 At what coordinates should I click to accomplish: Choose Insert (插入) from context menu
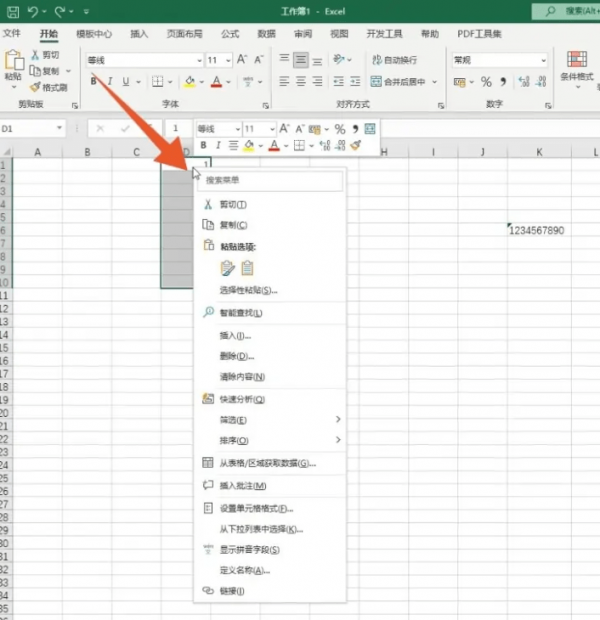point(270,336)
